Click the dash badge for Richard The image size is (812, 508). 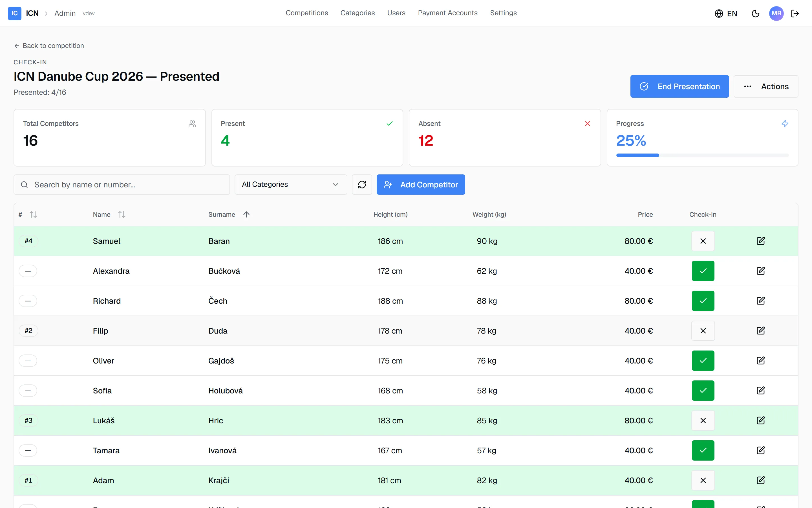[x=28, y=301]
